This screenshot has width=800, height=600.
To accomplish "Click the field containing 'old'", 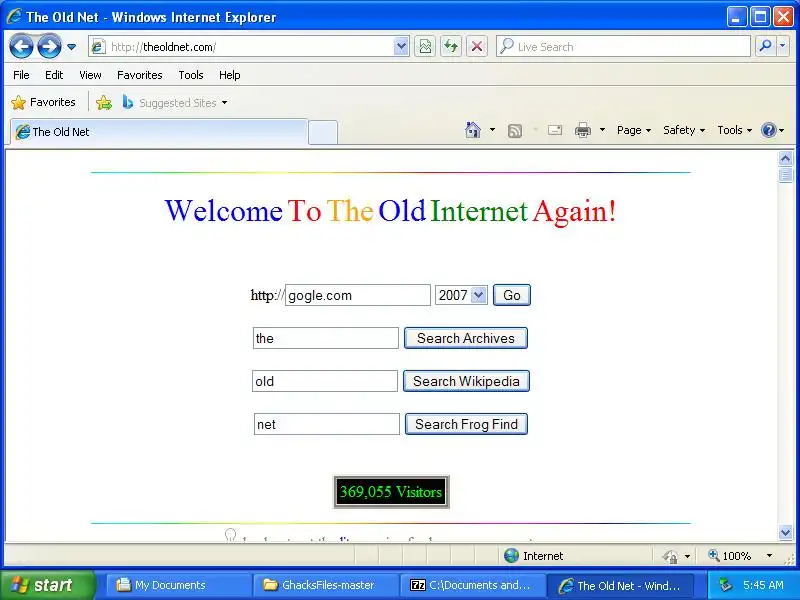I will click(324, 381).
